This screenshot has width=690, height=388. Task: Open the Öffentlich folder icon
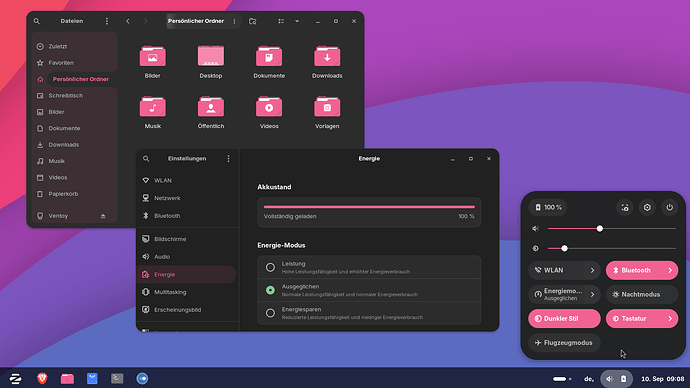(211, 106)
